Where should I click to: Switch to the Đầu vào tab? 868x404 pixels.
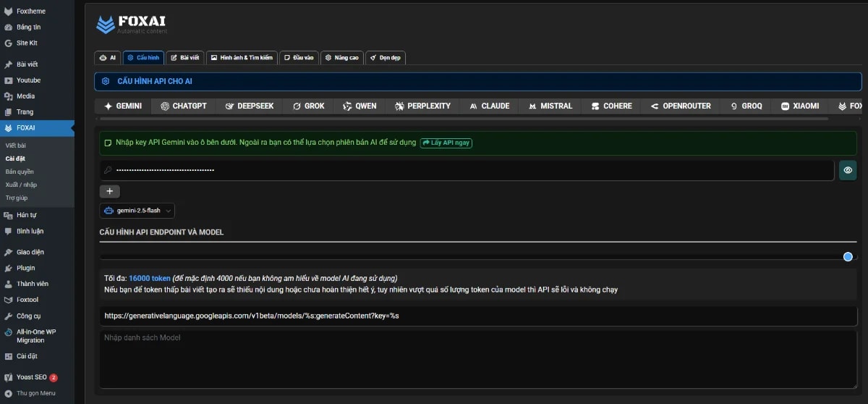point(298,57)
